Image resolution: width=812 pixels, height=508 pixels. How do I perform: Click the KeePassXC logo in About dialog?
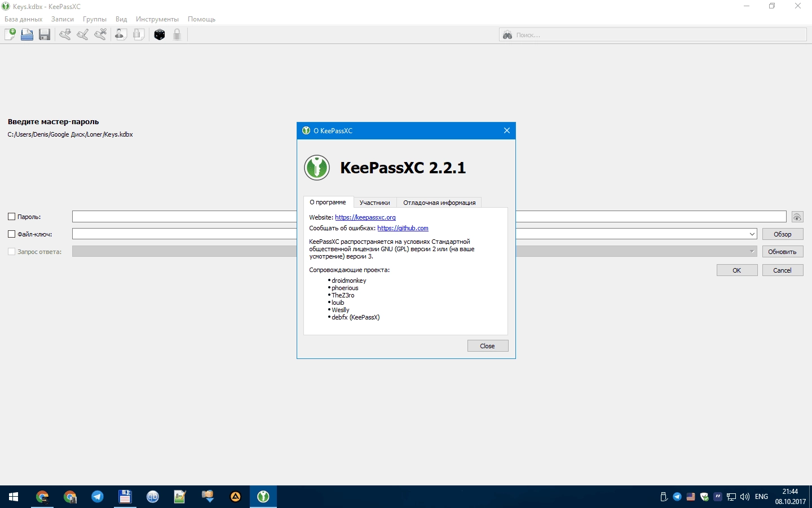317,168
